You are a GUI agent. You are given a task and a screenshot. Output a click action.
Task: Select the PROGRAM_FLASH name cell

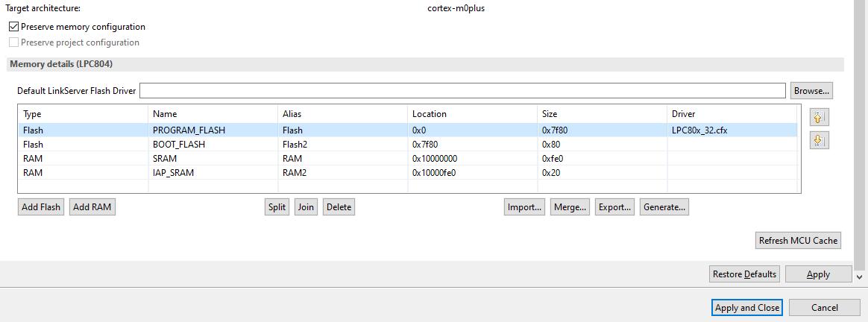point(213,130)
